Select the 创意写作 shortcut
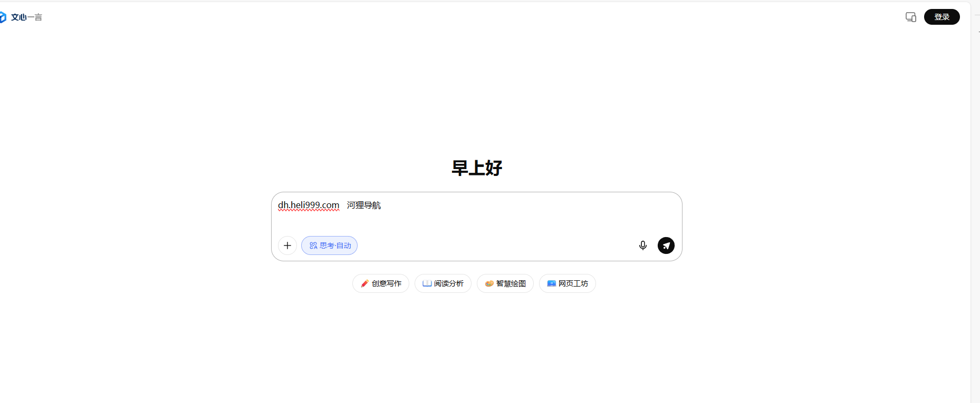Screen dimensions: 980x403 pos(381,283)
